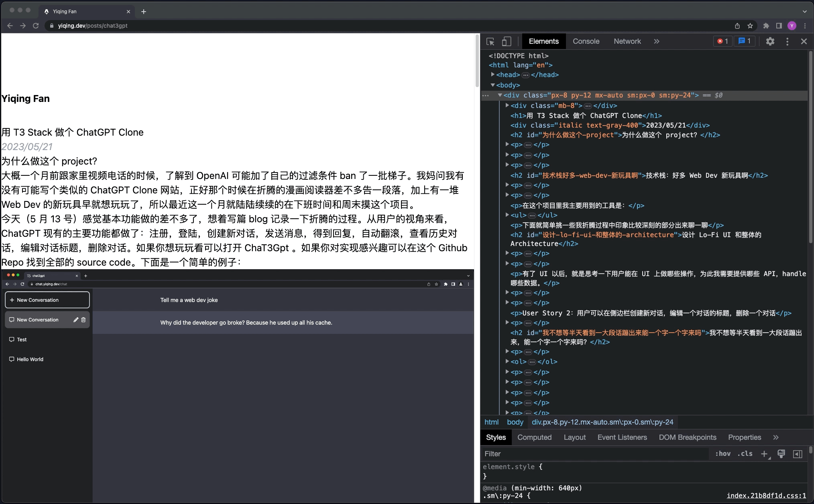Collapse the body element node
814x504 pixels.
492,85
